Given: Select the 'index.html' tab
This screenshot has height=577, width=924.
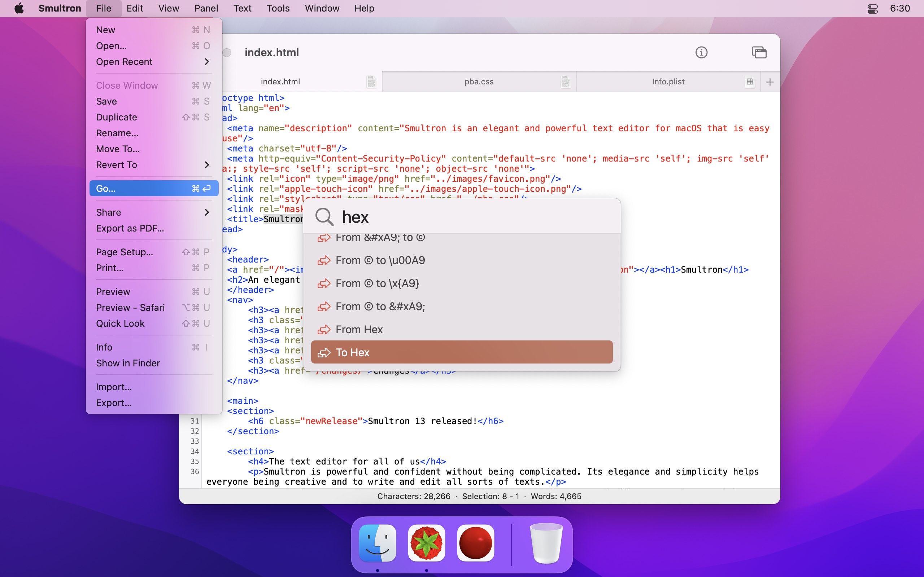Looking at the screenshot, I should click(279, 81).
